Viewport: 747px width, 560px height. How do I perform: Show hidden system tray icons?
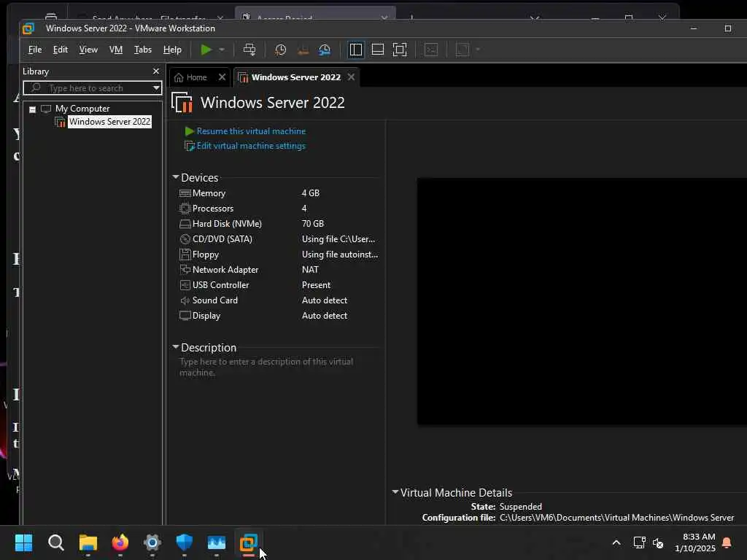coord(616,542)
